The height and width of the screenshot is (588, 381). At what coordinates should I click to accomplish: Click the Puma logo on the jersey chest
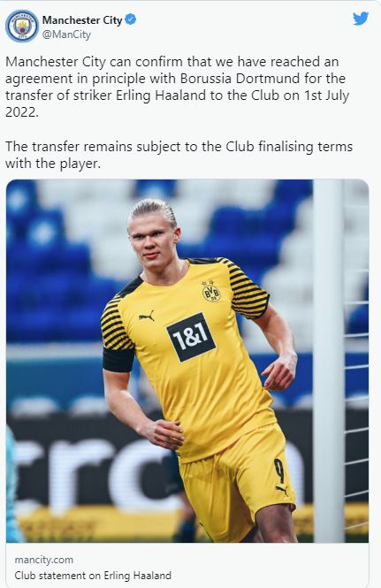point(146,316)
